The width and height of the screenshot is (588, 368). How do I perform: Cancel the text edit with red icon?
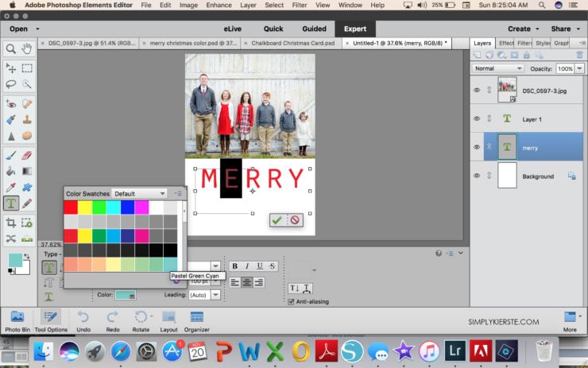point(295,220)
